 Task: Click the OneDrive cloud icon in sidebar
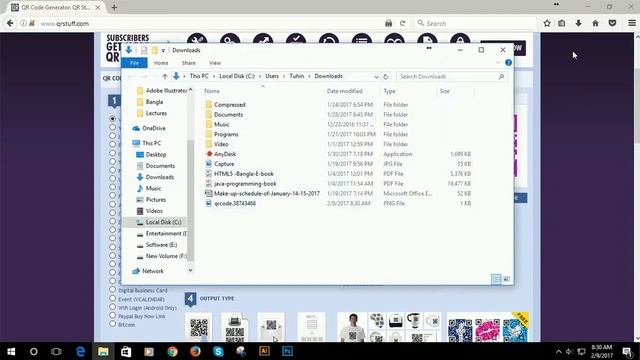[136, 128]
